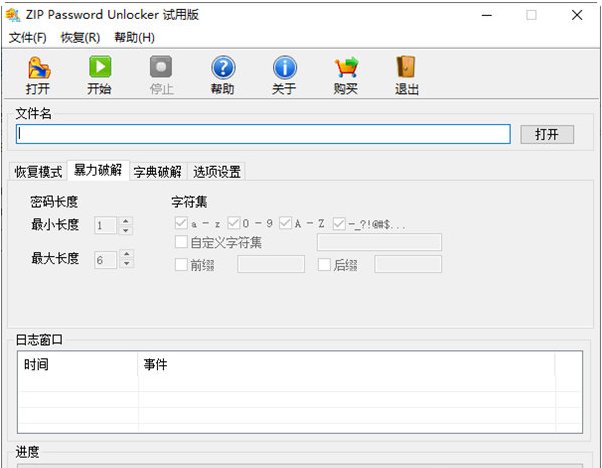Switch to the 恢复模式 tab
This screenshot has height=468, width=602.
pos(38,172)
